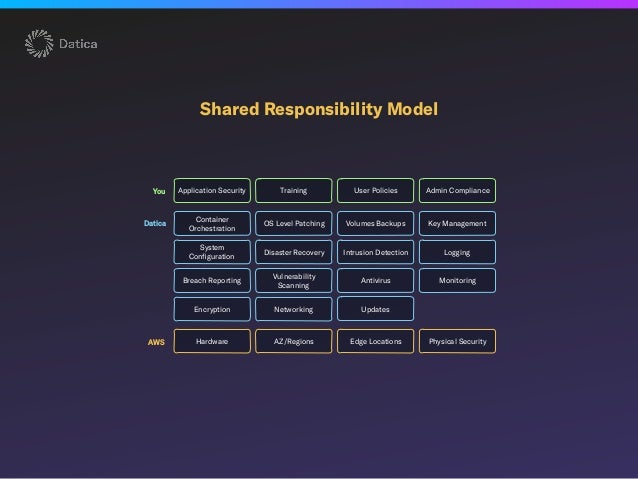638x479 pixels.
Task: Select the Volumes Backups box
Action: pos(376,223)
